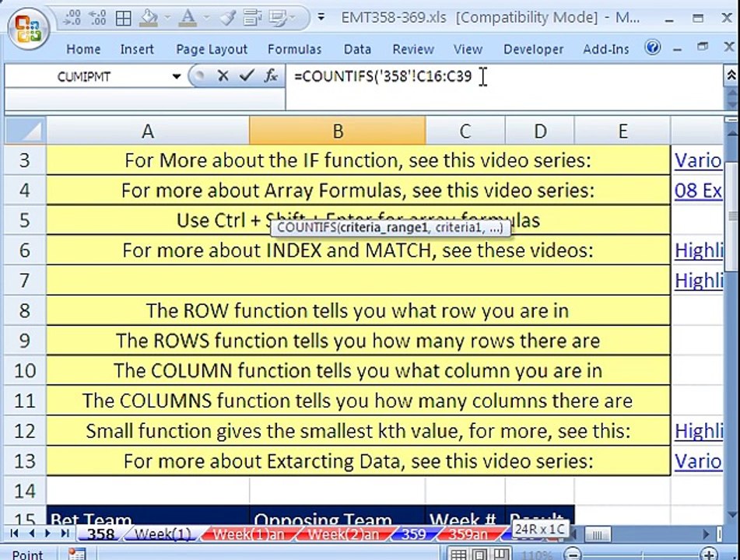Customize Quick Access Toolbar dropdown
The width and height of the screenshot is (740, 560).
[x=321, y=17]
